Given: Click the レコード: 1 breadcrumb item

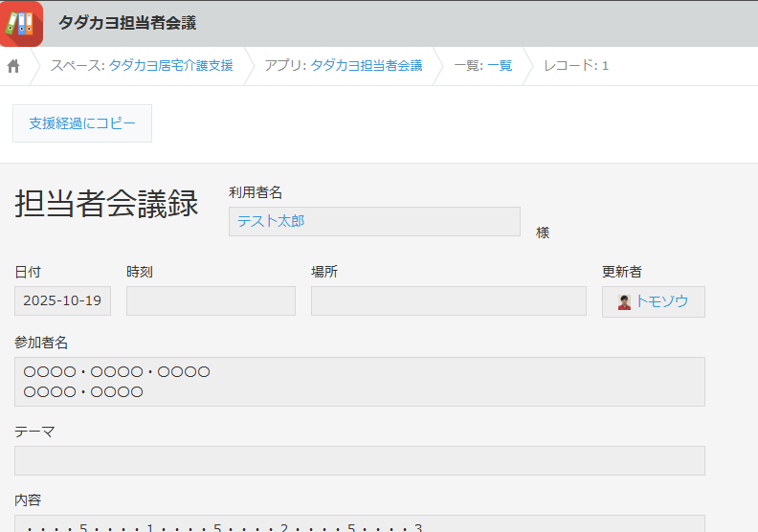Looking at the screenshot, I should coord(576,66).
